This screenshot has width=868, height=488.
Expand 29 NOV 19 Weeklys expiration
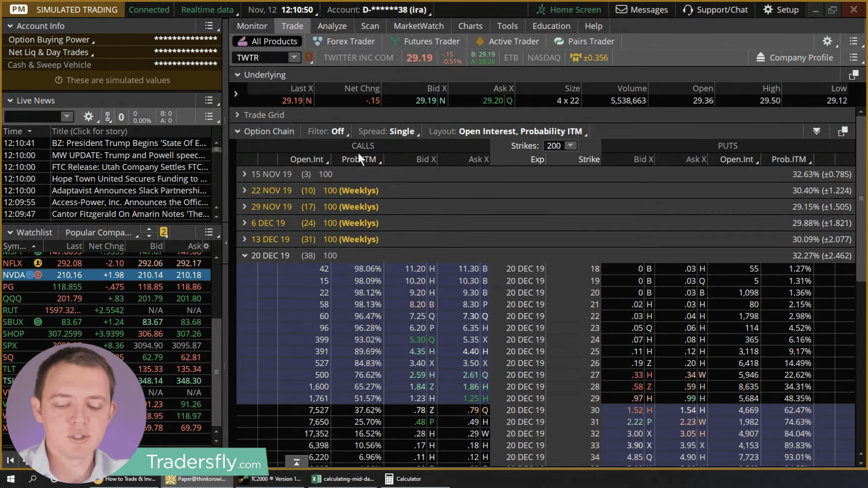coord(245,206)
